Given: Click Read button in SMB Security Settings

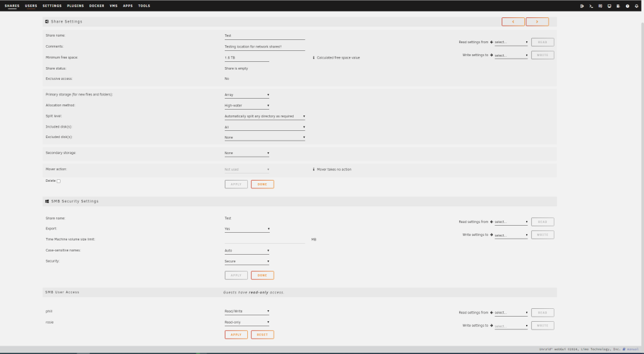Looking at the screenshot, I should tap(542, 222).
